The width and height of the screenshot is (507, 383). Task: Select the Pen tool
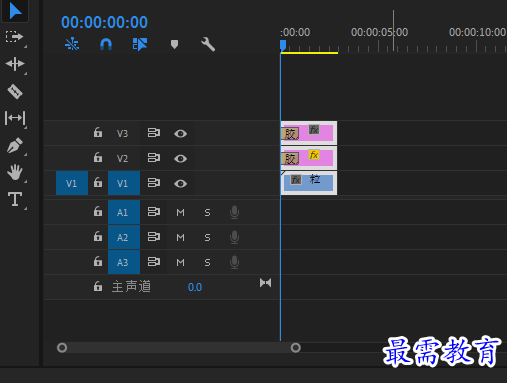tap(15, 145)
